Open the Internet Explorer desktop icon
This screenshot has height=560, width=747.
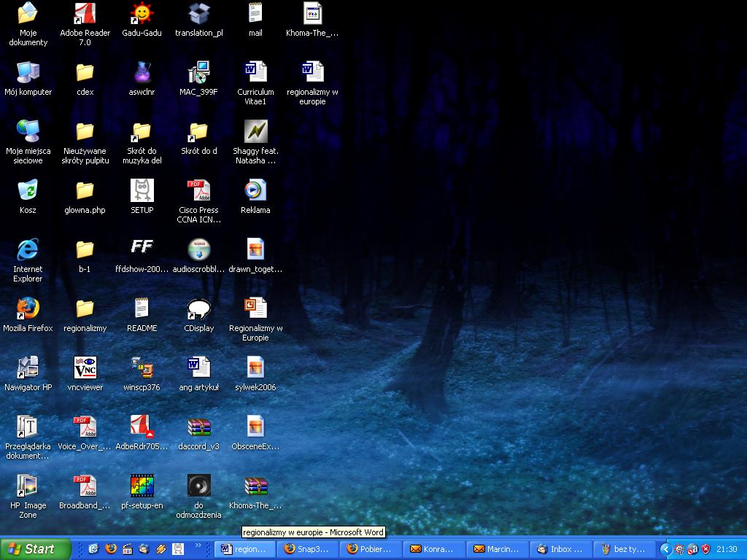coord(28,250)
